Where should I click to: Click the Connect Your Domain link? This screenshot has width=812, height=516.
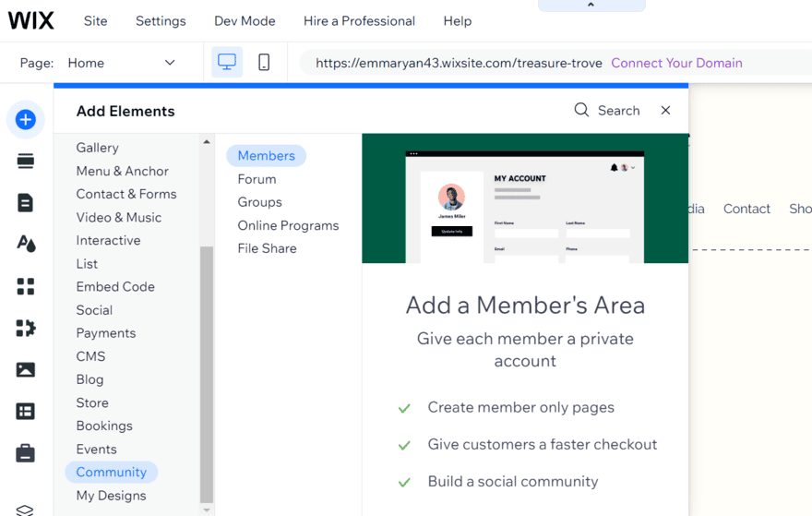click(676, 63)
